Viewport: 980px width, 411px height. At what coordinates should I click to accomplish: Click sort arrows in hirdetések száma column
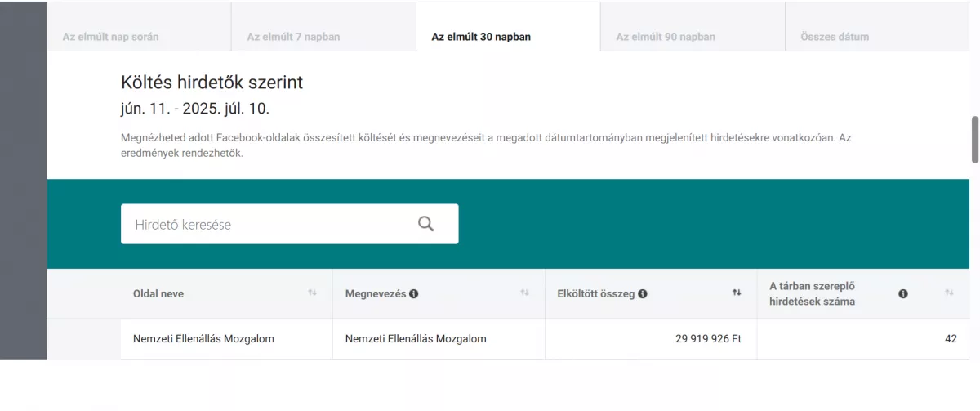(949, 293)
